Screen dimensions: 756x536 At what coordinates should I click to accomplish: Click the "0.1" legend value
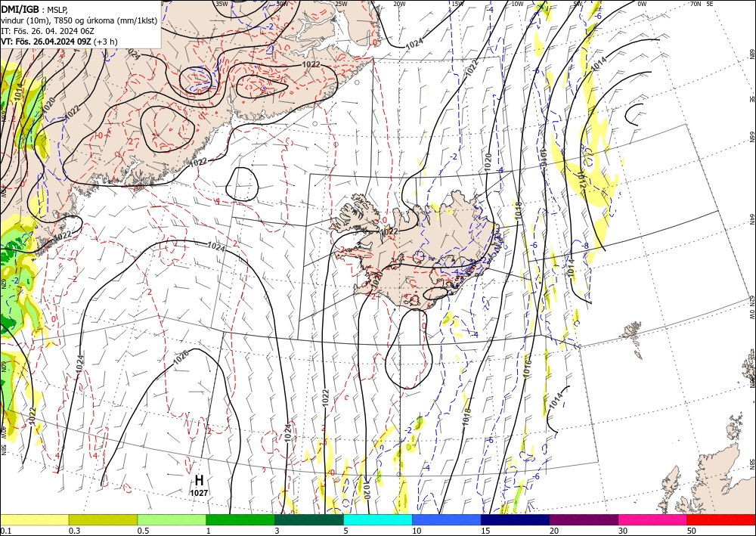click(5, 531)
